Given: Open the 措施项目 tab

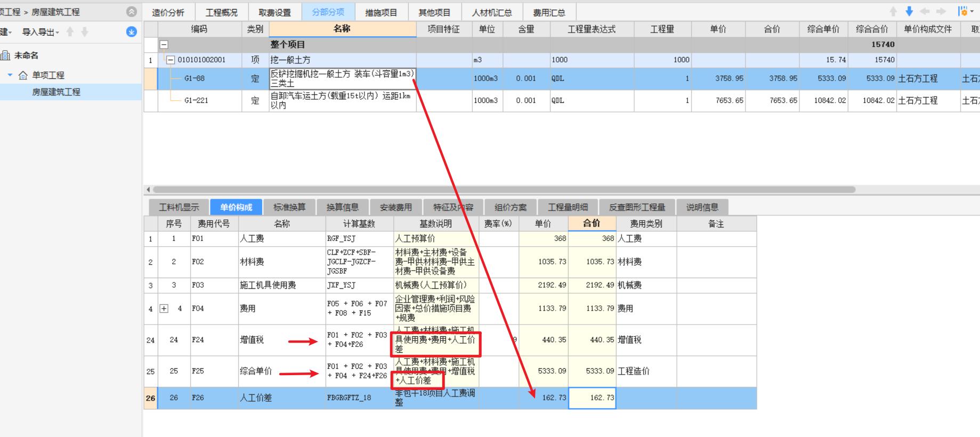Looking at the screenshot, I should (382, 12).
